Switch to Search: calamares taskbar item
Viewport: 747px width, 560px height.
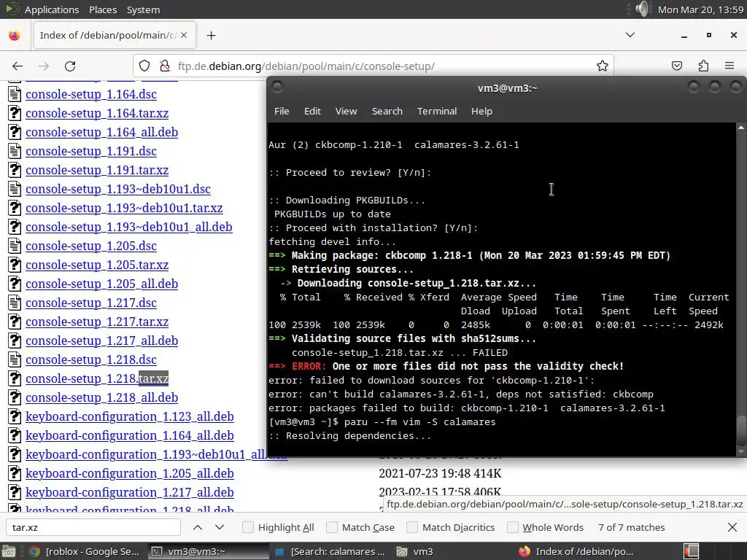330,551
